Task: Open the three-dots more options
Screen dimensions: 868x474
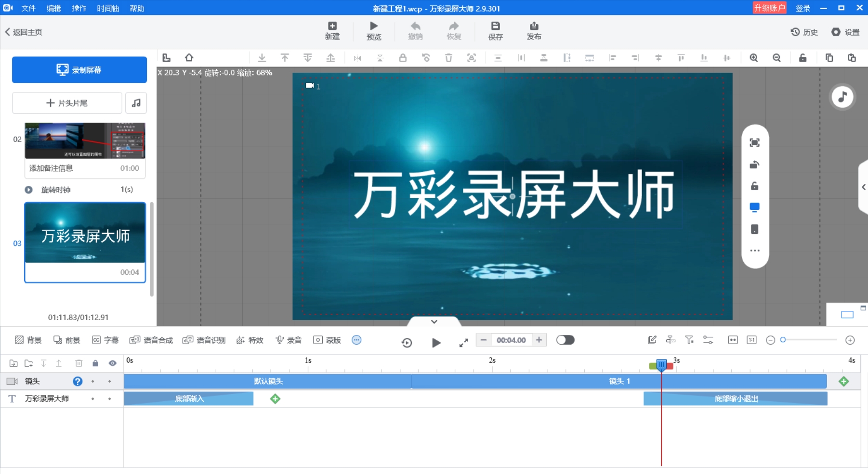Action: pos(755,251)
